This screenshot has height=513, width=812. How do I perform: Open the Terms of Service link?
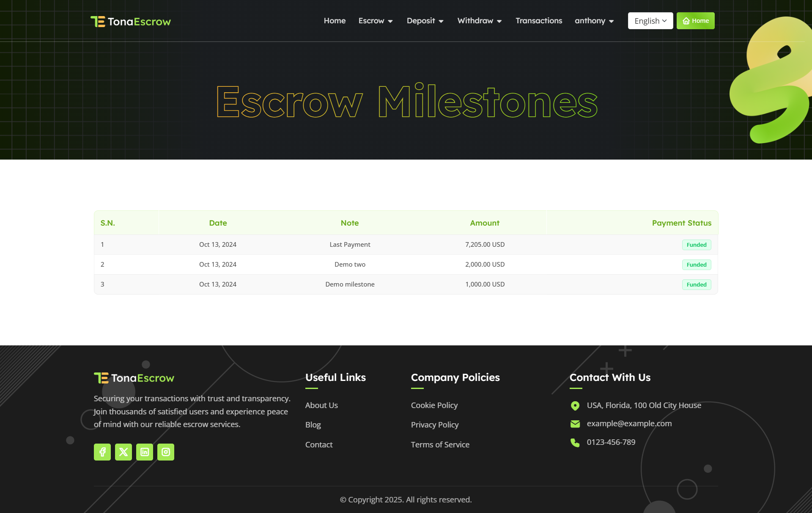click(440, 444)
